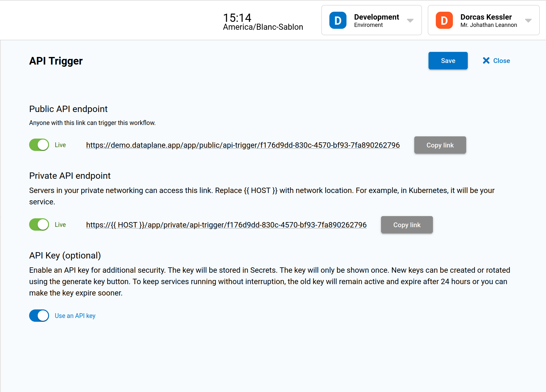The width and height of the screenshot is (546, 392).
Task: Click the blue Development environment avatar icon
Action: coord(338,20)
